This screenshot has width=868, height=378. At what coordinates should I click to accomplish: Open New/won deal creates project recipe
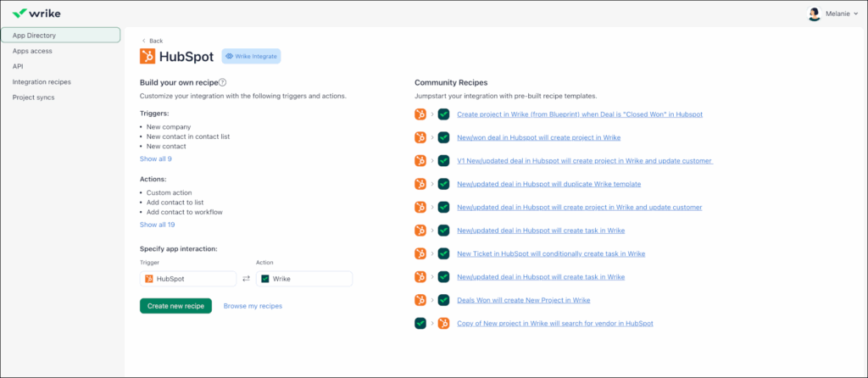pyautogui.click(x=538, y=137)
